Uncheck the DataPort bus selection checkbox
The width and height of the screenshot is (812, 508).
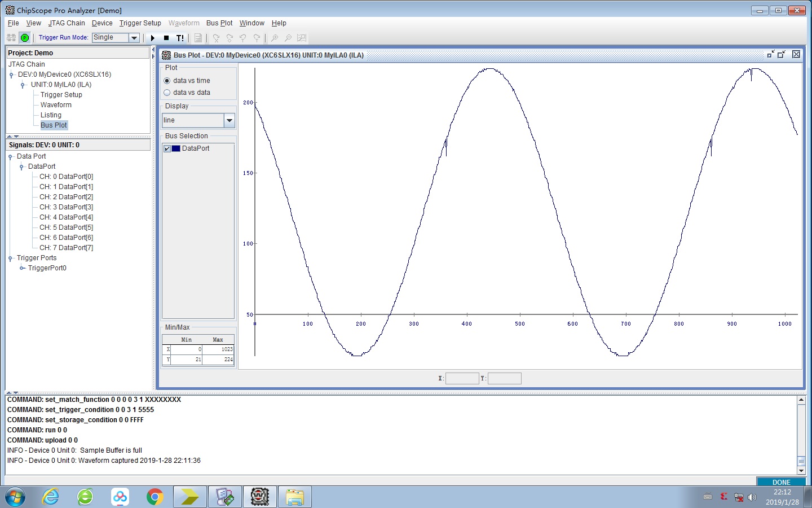tap(167, 148)
